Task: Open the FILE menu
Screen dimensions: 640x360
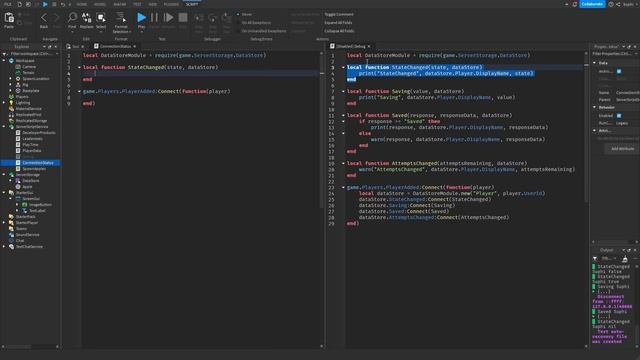Action: tap(8, 4)
